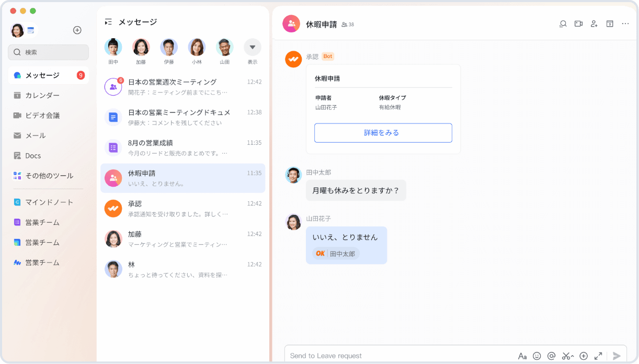This screenshot has height=364, width=639.
Task: Click the 詳細をみる button
Action: (x=383, y=133)
